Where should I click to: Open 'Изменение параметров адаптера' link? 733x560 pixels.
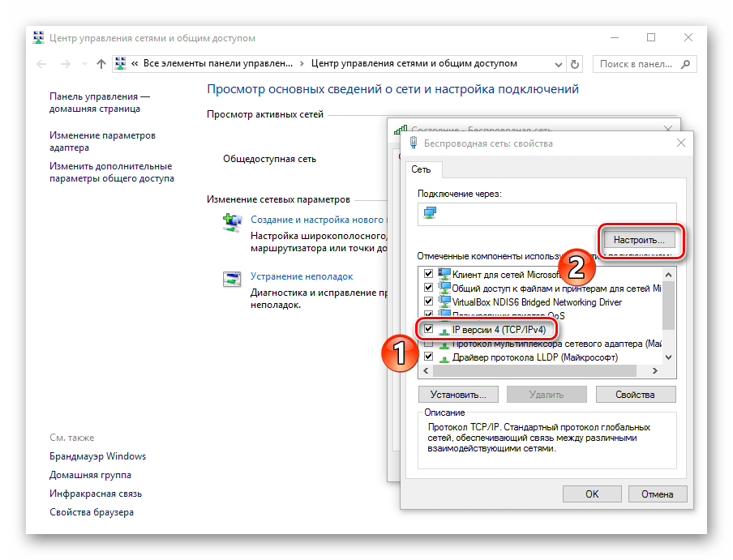pyautogui.click(x=102, y=141)
